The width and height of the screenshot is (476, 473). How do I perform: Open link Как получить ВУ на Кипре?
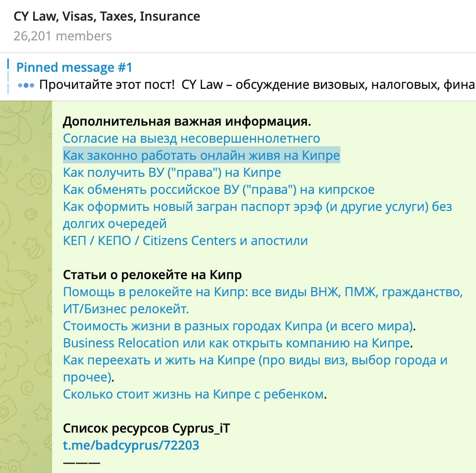coord(172,172)
